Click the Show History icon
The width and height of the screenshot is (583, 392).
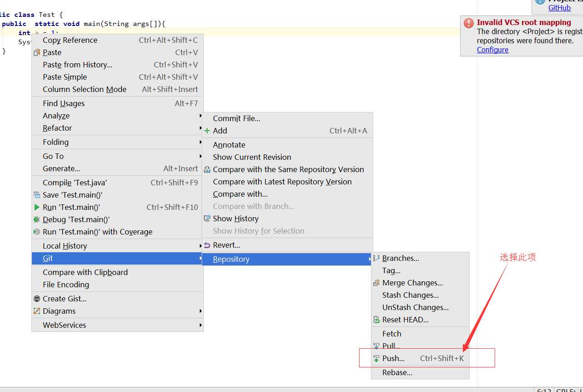207,219
